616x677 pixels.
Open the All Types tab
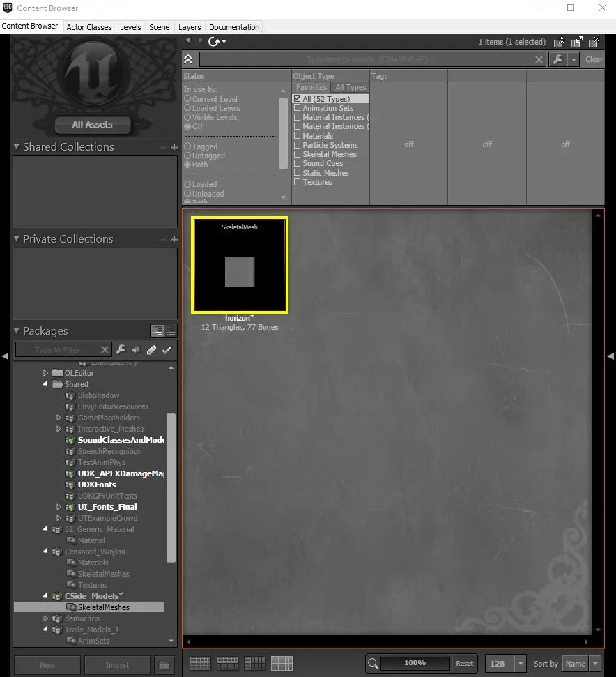351,87
